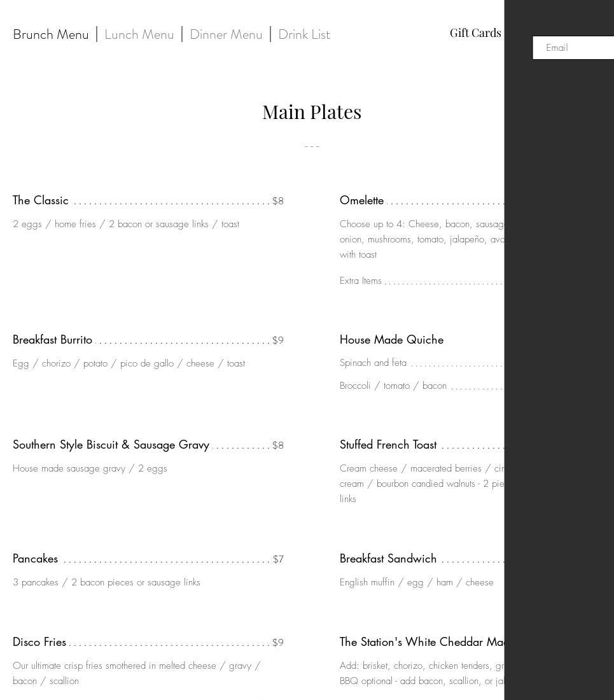Viewport: 614px width, 700px height.
Task: Click The Station's White Cheddar Mac title
Action: click(422, 642)
